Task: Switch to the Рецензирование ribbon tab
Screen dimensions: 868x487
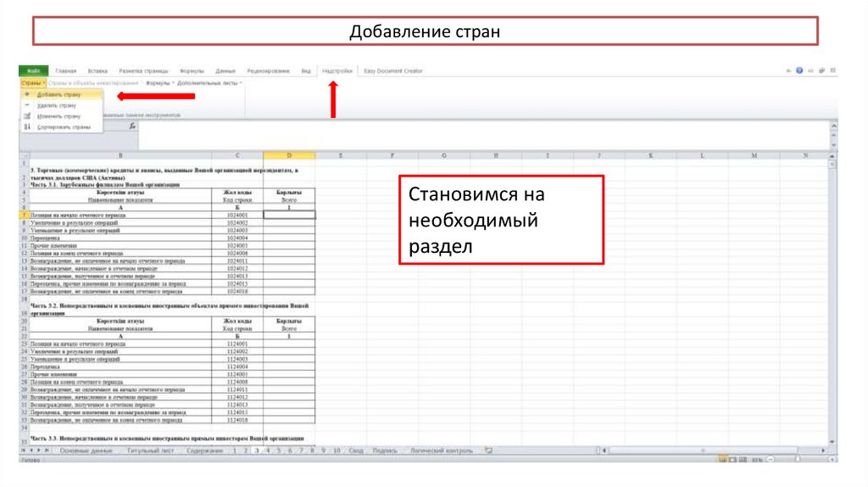Action: coord(268,71)
